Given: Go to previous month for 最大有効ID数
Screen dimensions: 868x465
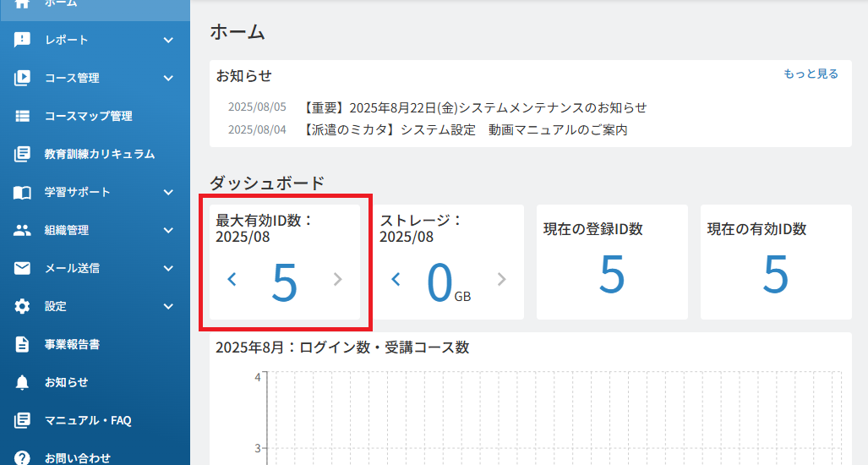Looking at the screenshot, I should click(232, 280).
